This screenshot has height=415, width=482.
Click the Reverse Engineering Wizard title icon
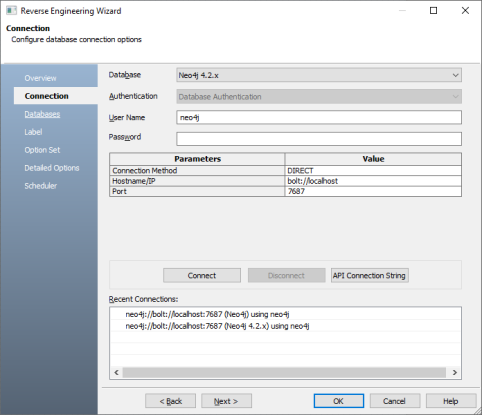click(11, 11)
